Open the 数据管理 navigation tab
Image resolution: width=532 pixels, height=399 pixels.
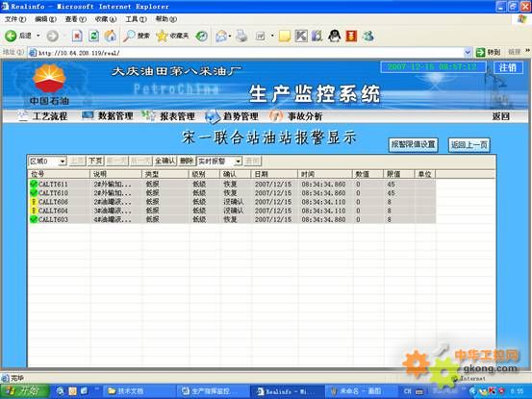pos(115,116)
